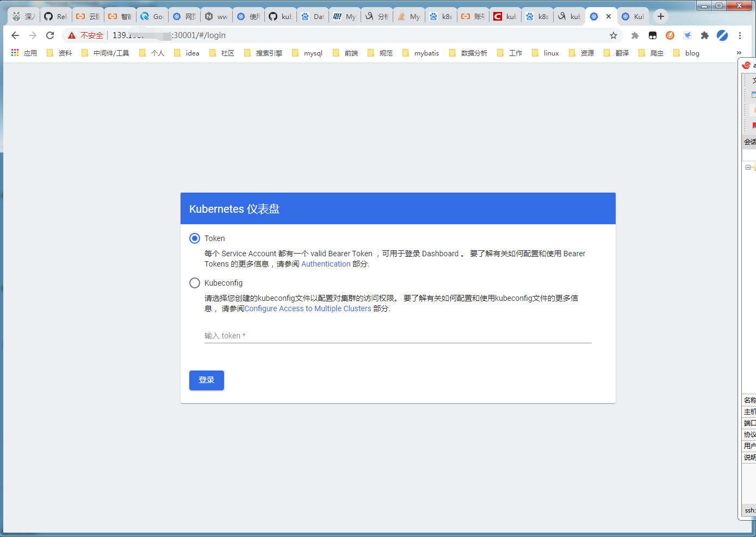Open the 数据分析 bookmark folder
756x537 pixels.
click(x=468, y=53)
